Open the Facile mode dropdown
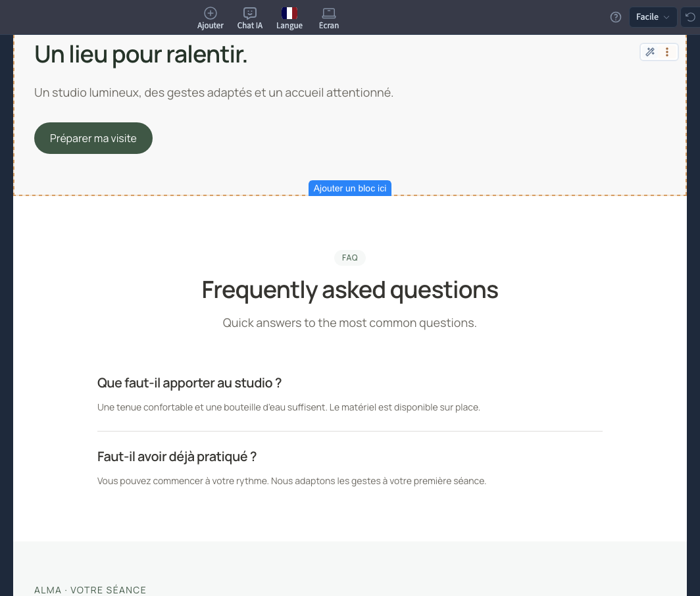700x596 pixels. click(x=652, y=17)
